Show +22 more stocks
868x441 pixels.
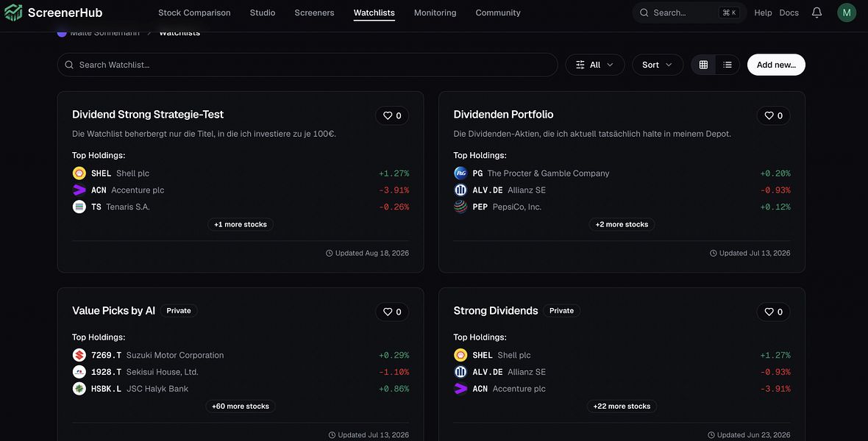click(x=622, y=406)
